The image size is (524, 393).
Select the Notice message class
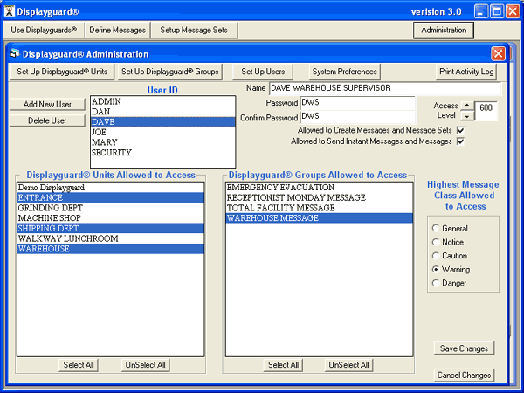pos(435,242)
